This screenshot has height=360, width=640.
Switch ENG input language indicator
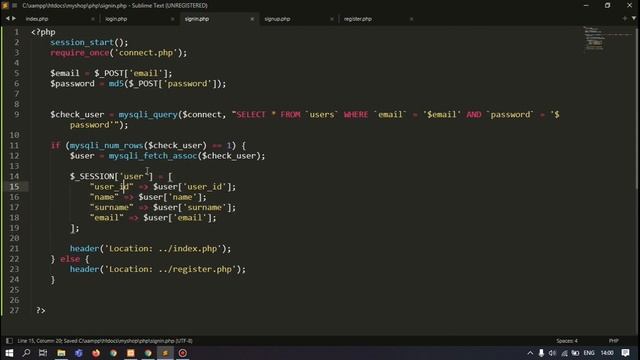(589, 353)
